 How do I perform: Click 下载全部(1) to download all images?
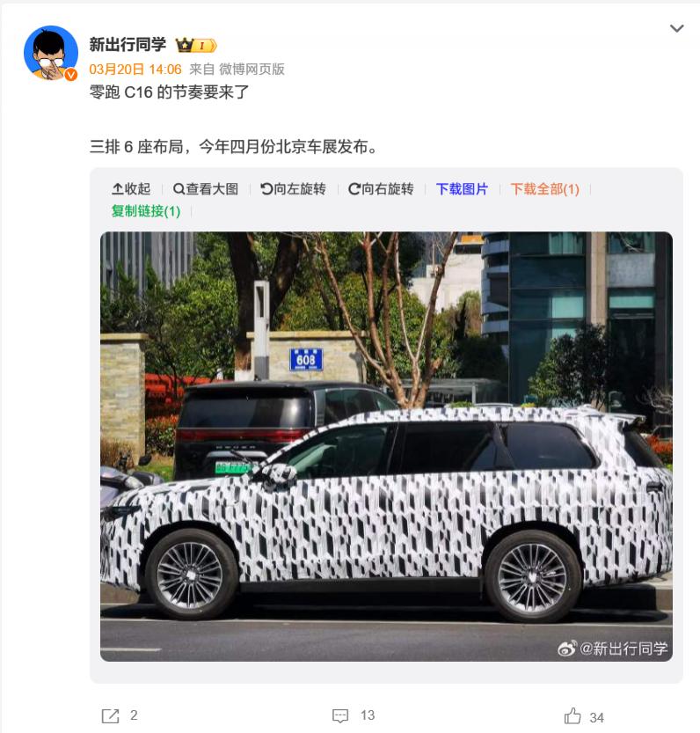[x=545, y=189]
